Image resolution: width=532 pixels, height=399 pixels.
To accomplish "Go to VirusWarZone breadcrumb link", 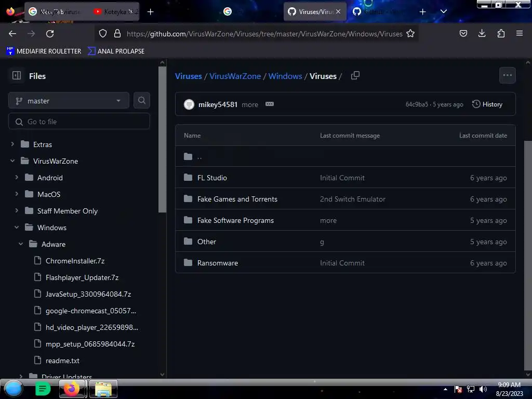I will coord(235,76).
